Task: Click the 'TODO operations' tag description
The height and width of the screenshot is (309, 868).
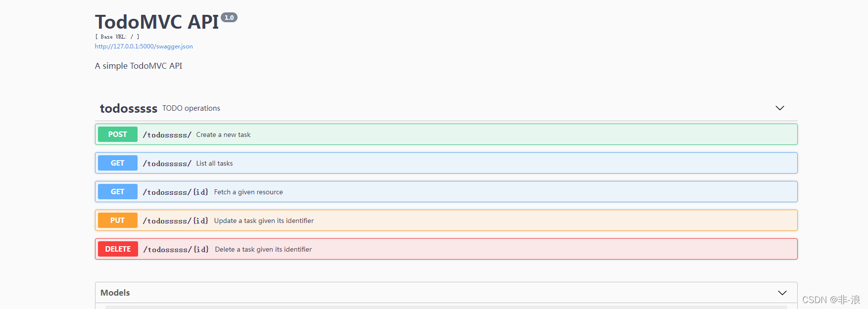Action: 191,108
